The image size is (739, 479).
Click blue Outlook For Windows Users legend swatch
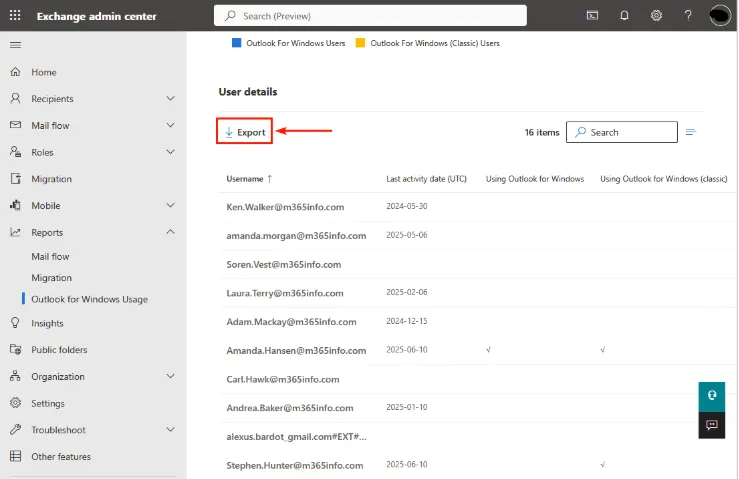236,43
